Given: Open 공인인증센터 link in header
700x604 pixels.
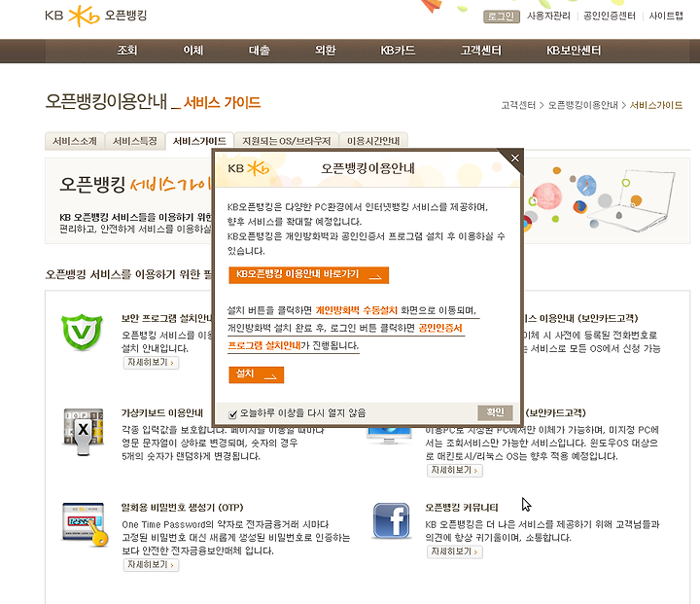Looking at the screenshot, I should tap(610, 17).
